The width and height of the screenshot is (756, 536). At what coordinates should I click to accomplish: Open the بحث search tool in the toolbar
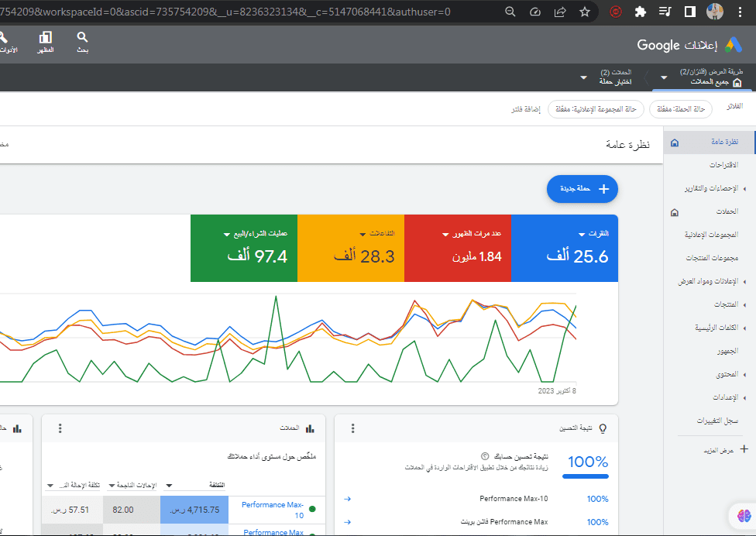[x=82, y=43]
